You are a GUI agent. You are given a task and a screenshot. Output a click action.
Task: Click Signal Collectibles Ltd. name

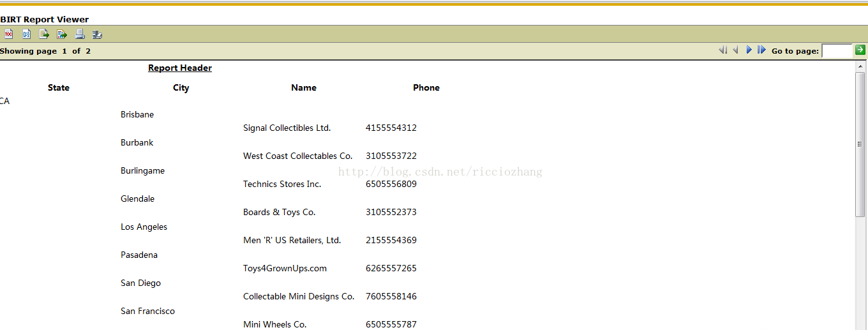(287, 128)
